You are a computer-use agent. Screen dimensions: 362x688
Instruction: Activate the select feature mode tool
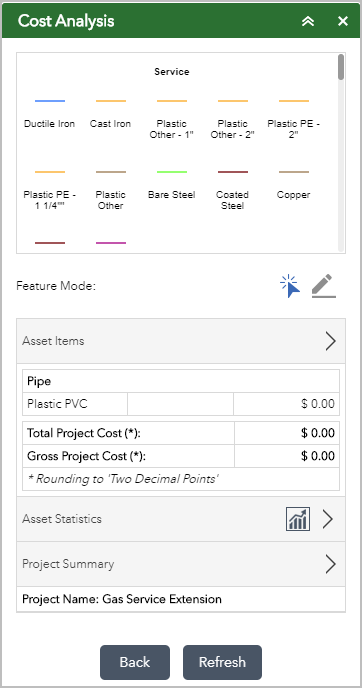290,286
